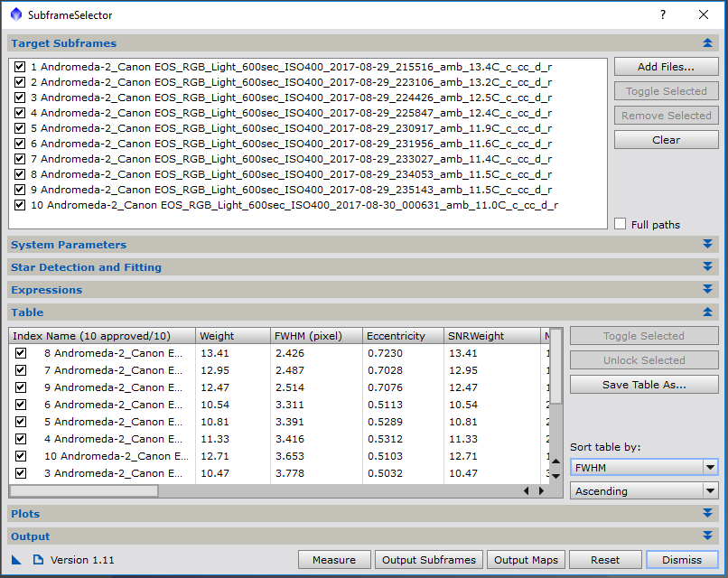
Task: Select subframe 8 filename timestamped 234053
Action: click(291, 174)
